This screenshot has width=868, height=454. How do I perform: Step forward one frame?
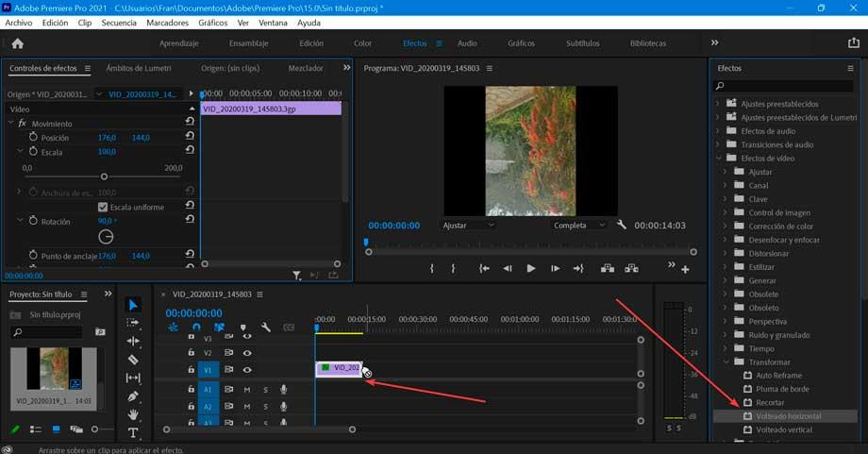[x=555, y=268]
